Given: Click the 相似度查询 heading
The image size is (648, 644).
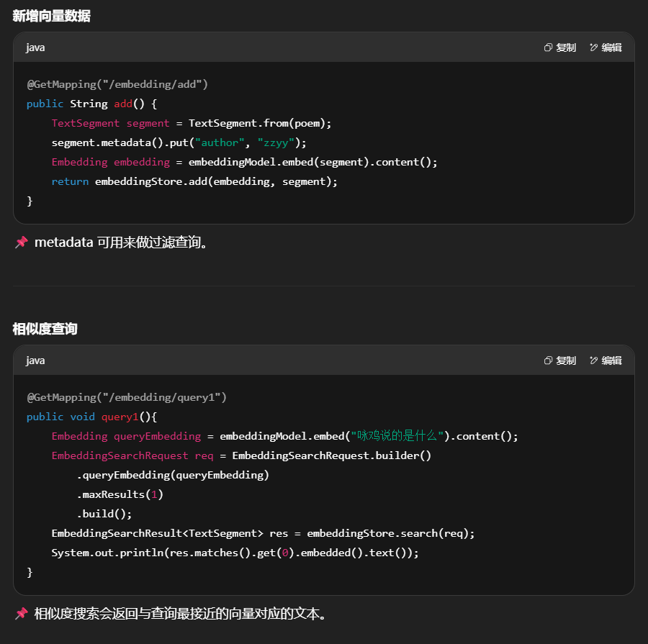Looking at the screenshot, I should [x=45, y=329].
